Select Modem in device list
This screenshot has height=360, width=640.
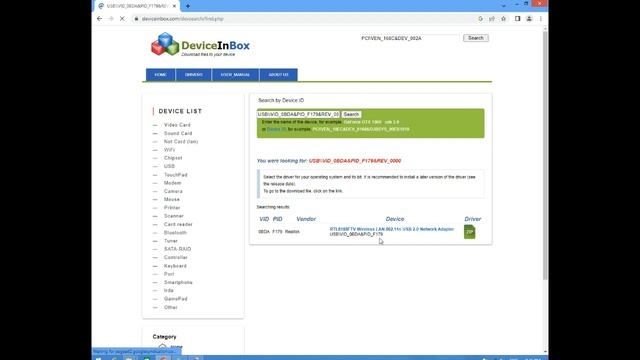pos(172,183)
